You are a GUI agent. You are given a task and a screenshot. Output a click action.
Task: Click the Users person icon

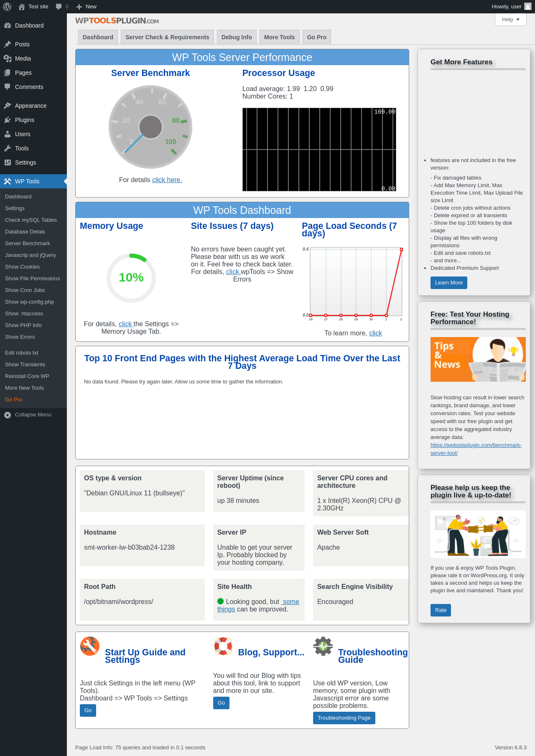[8, 134]
